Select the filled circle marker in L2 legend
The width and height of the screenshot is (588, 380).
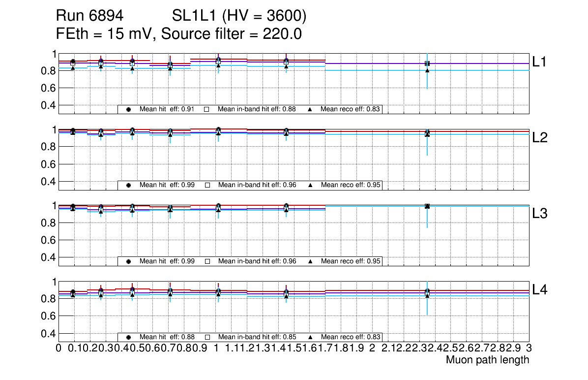128,185
